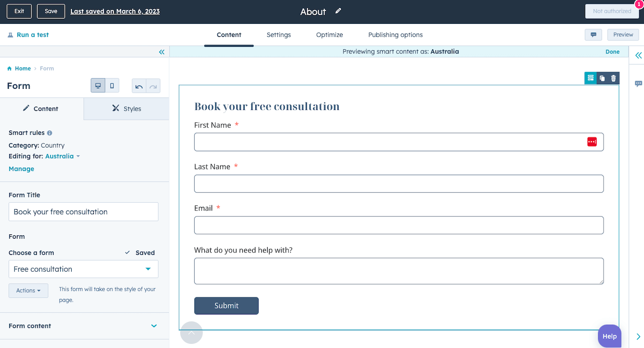
Task: Open the Editing for Australia dropdown
Action: (x=63, y=156)
